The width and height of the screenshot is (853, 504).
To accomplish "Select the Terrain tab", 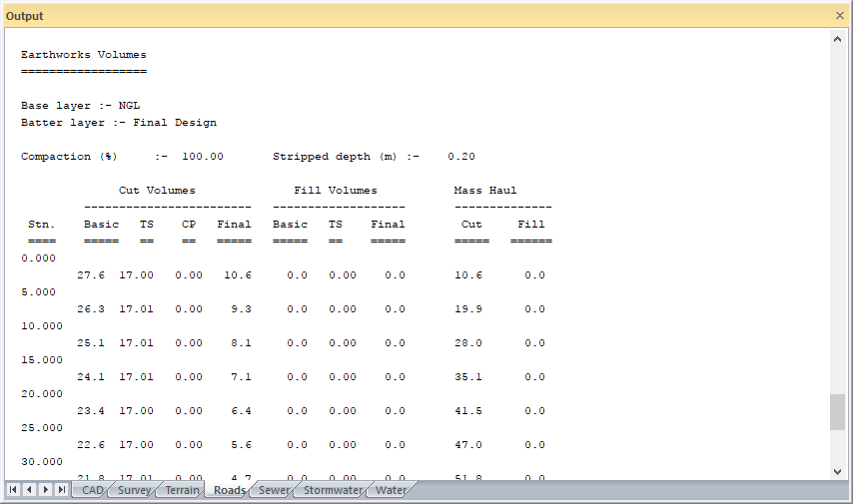I will tap(182, 490).
